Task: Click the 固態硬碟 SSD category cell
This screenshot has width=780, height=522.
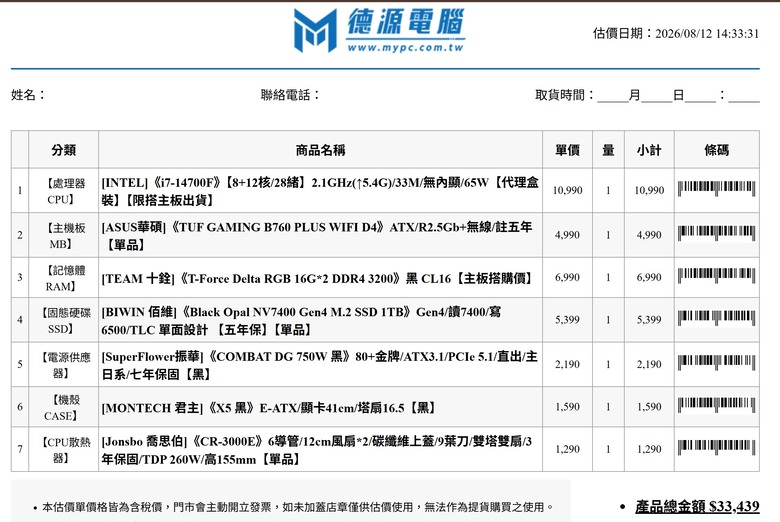Action: click(x=64, y=320)
